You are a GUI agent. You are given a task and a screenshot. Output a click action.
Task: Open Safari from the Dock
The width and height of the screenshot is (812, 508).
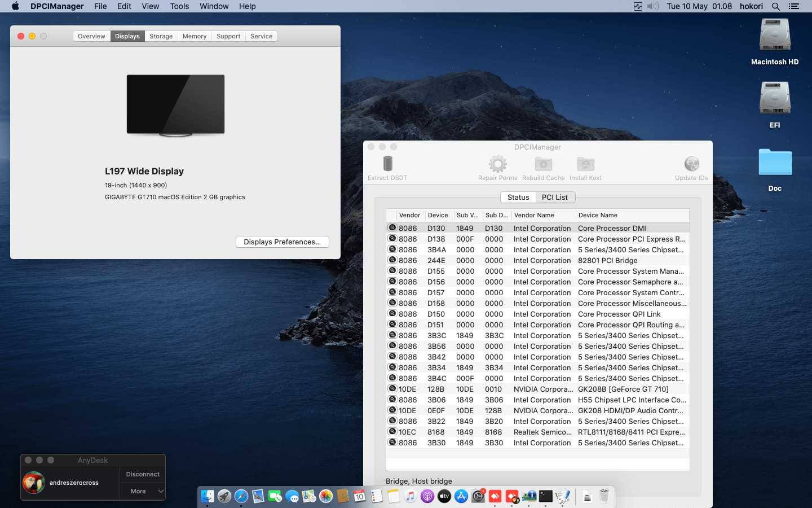pyautogui.click(x=241, y=496)
